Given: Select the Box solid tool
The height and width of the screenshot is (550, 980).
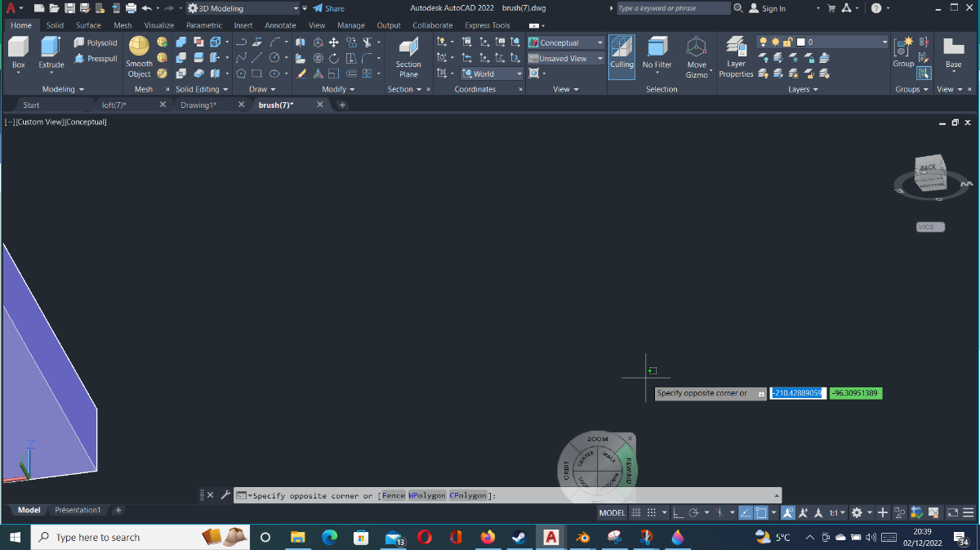Looking at the screenshot, I should tap(18, 54).
